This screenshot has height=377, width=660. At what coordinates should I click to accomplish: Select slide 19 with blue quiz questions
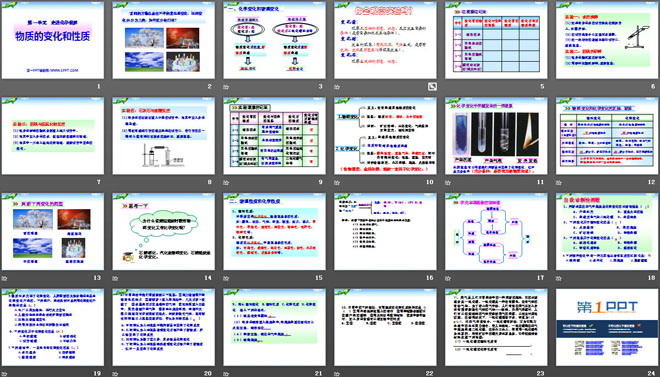pyautogui.click(x=53, y=327)
